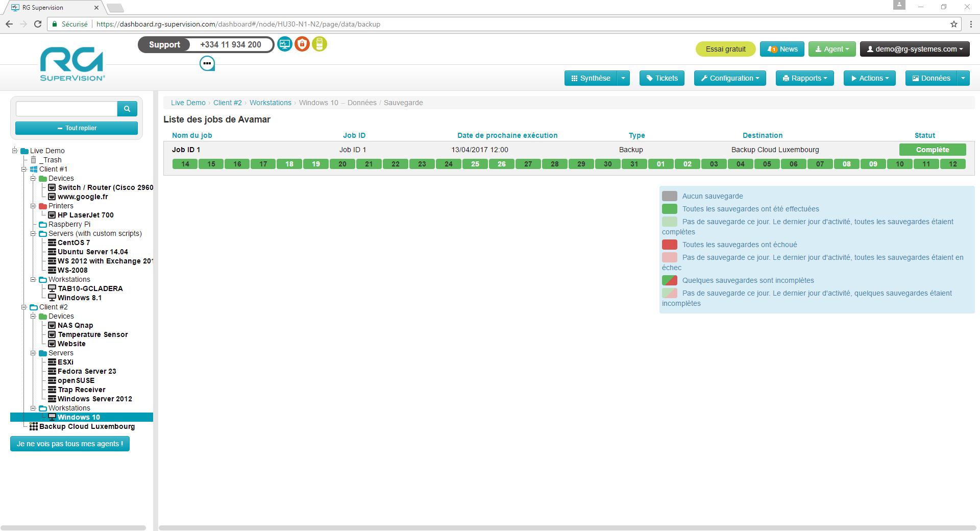The image size is (980, 531).
Task: Click the Live Demo folder icon
Action: (24, 151)
